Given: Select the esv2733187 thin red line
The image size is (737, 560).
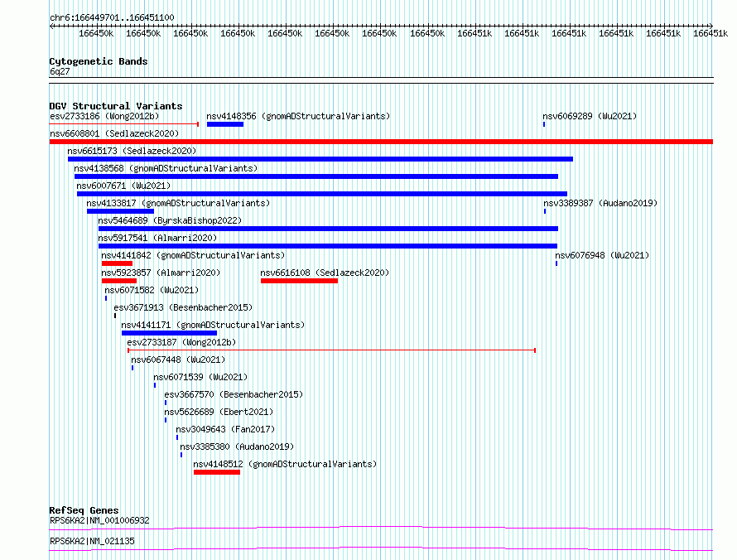Looking at the screenshot, I should (332, 350).
